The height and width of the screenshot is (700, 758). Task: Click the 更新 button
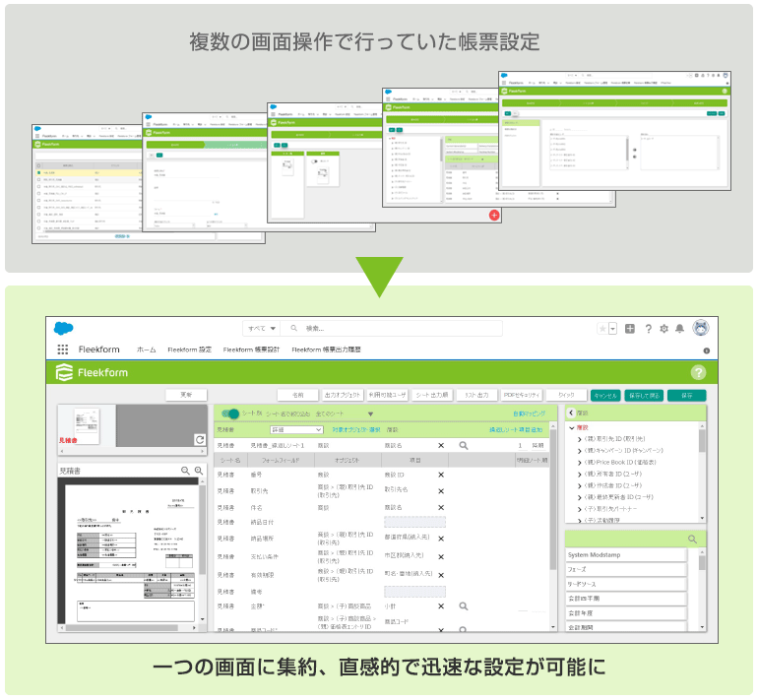coord(186,395)
